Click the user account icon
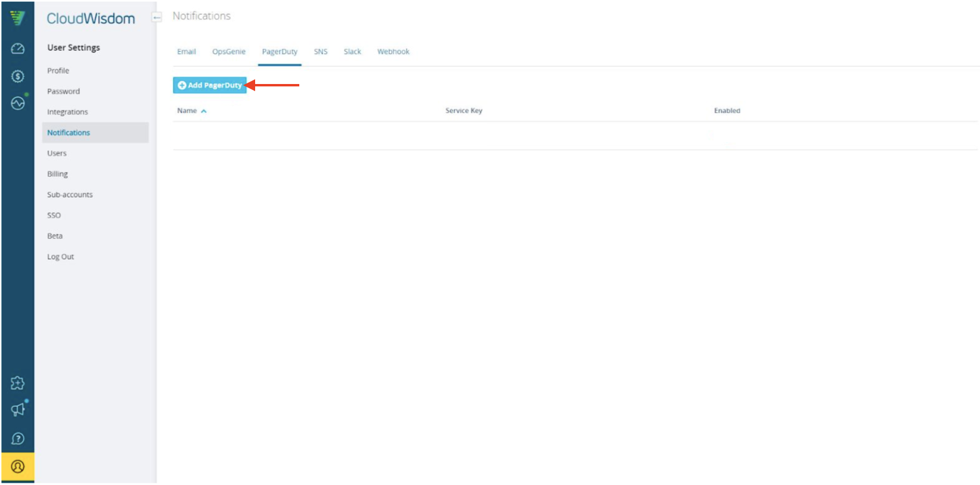The width and height of the screenshot is (980, 485). (x=17, y=467)
